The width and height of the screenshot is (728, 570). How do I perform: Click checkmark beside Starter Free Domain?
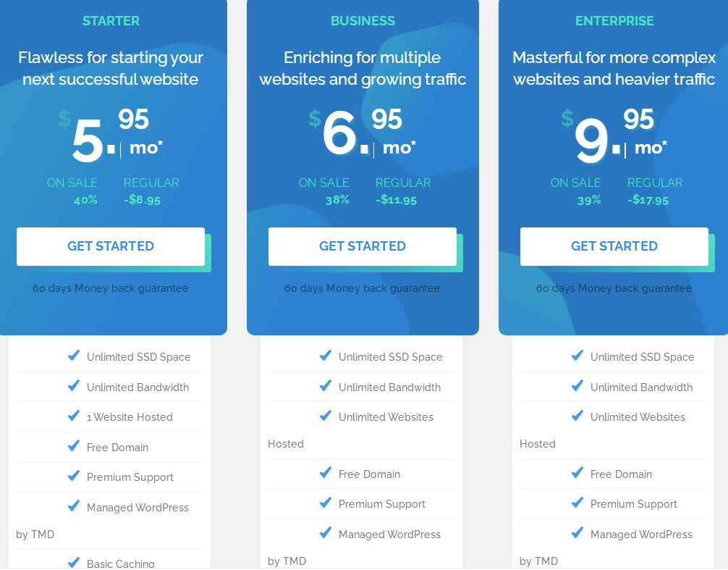tap(74, 446)
